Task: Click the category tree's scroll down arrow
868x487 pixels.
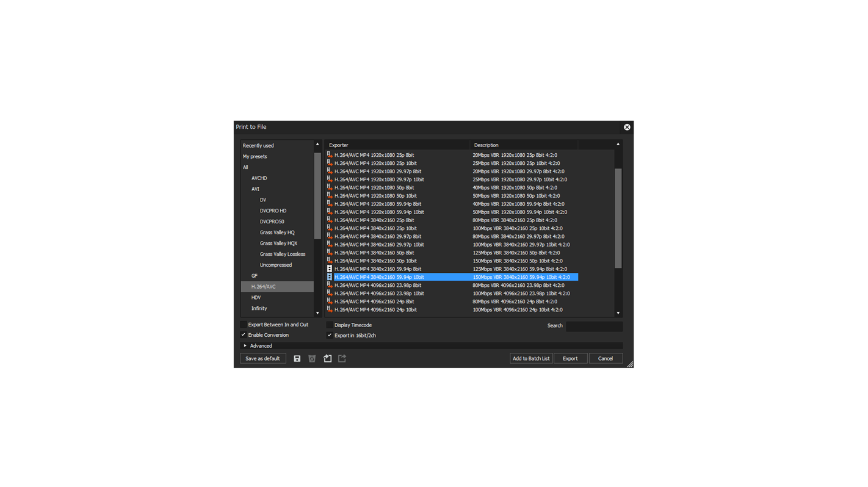Action: click(x=317, y=313)
